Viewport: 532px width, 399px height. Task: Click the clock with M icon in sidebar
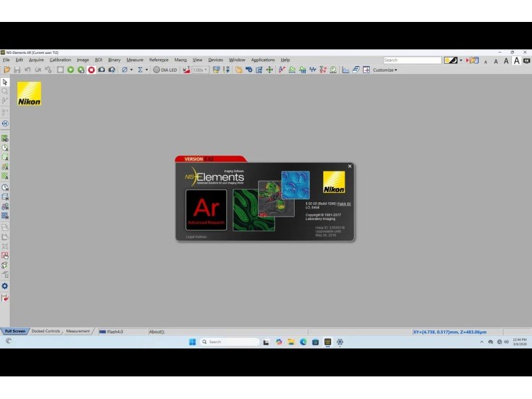[x=5, y=188]
